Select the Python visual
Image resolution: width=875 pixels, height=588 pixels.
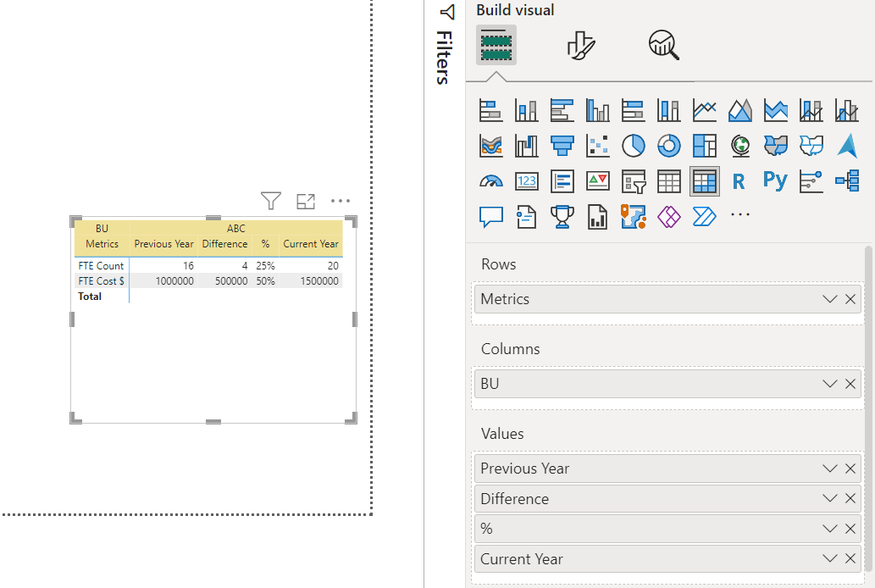coord(775,180)
